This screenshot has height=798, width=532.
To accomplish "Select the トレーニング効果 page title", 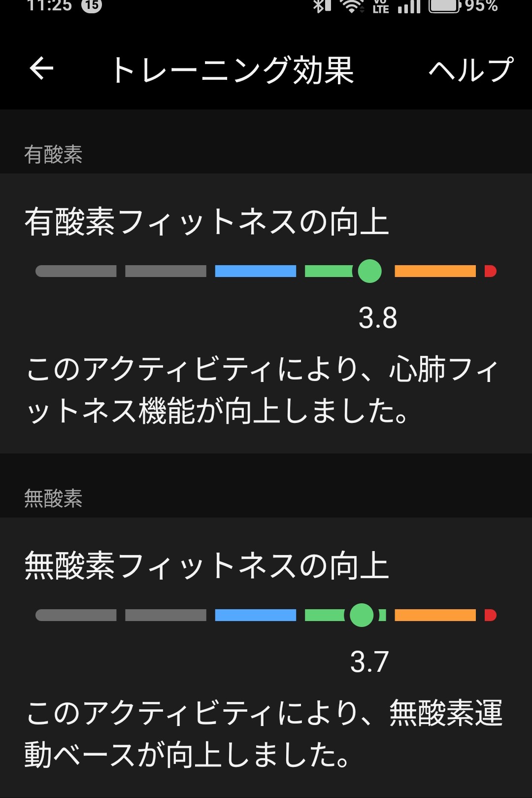I will point(233,70).
